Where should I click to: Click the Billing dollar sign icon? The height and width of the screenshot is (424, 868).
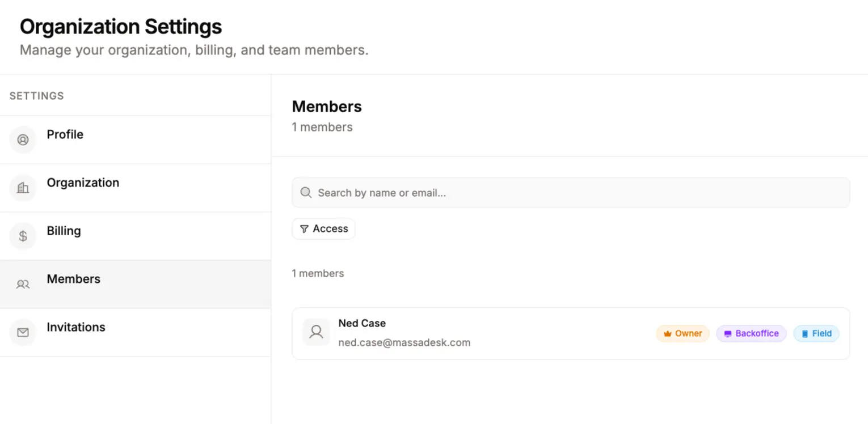click(23, 236)
